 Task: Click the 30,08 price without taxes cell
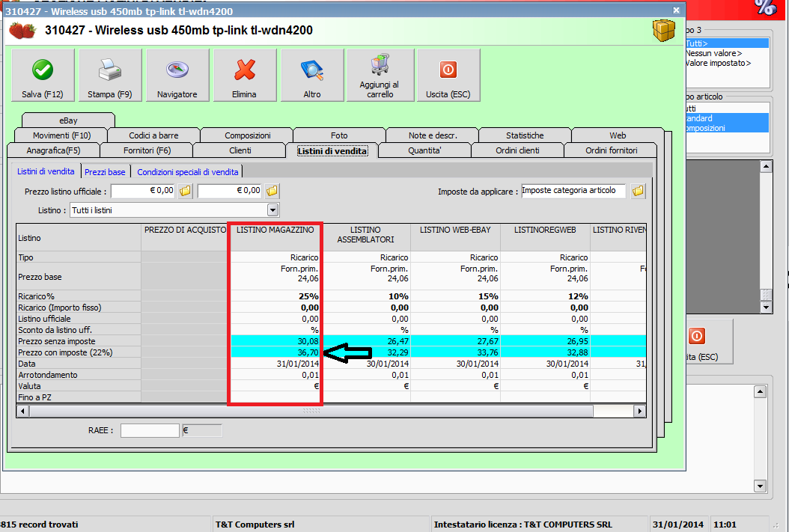tap(275, 341)
